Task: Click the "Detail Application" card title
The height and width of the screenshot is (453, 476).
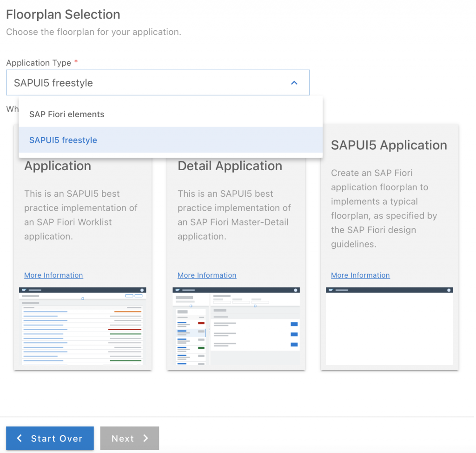Action: point(230,166)
